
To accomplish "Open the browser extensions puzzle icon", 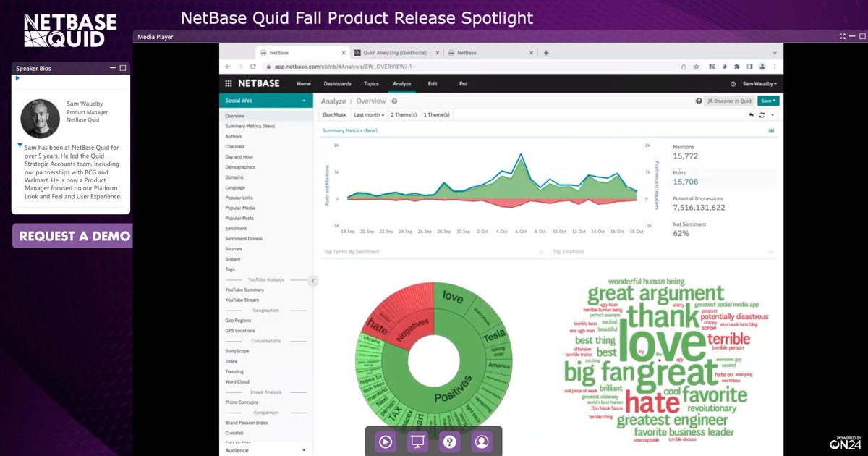I will pos(737,66).
